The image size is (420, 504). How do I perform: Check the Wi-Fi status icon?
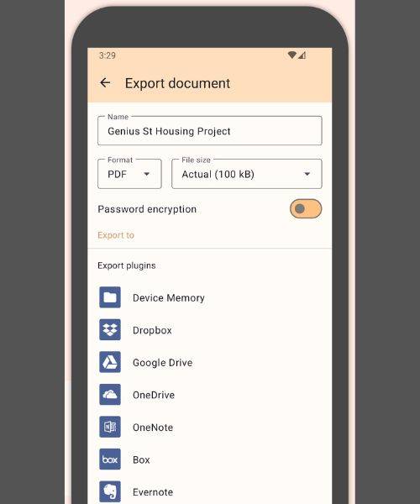tap(291, 55)
